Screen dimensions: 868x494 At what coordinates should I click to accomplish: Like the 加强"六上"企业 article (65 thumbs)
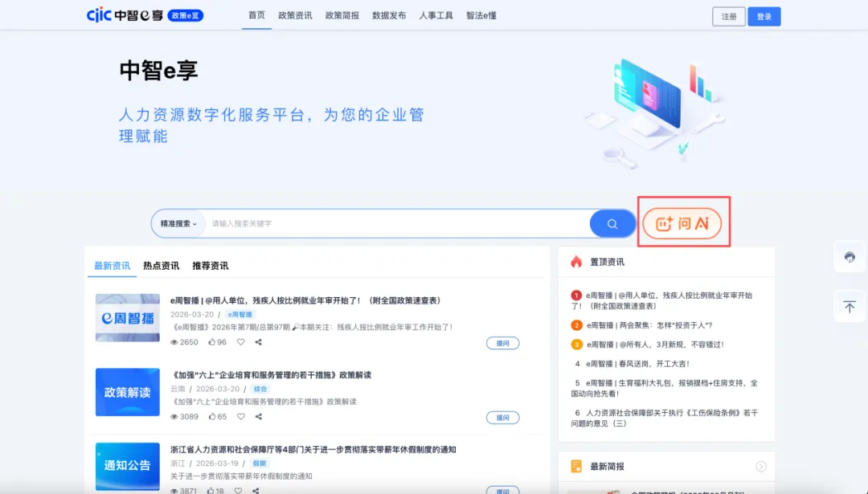pos(217,417)
